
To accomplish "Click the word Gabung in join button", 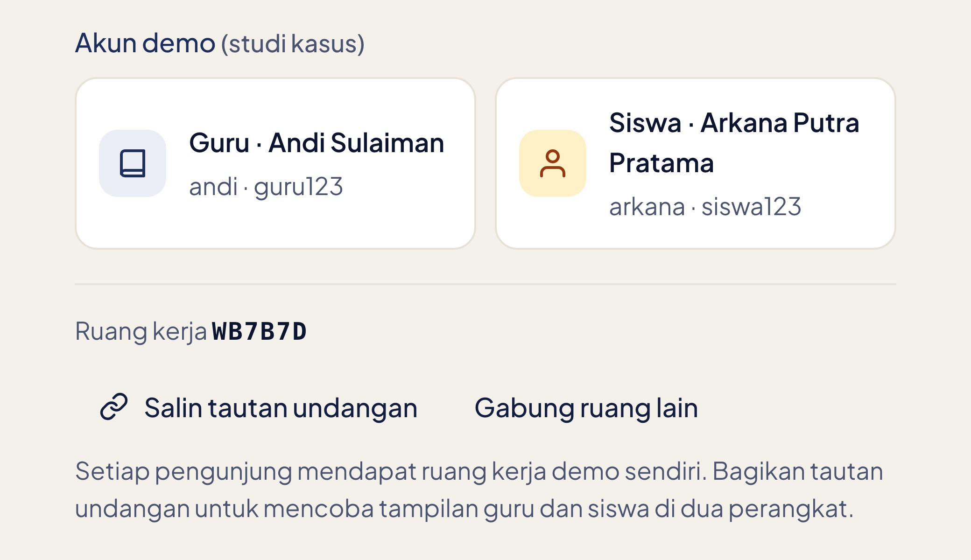I will pos(525,409).
